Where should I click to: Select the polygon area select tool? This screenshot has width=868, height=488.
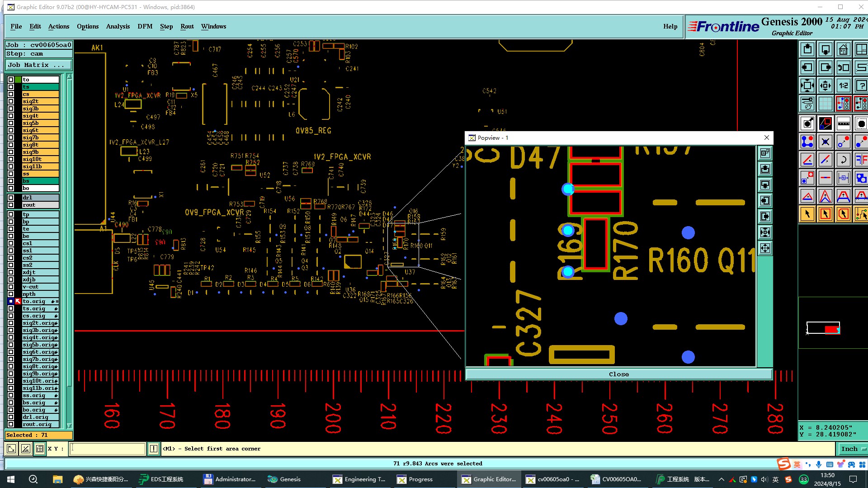click(844, 214)
